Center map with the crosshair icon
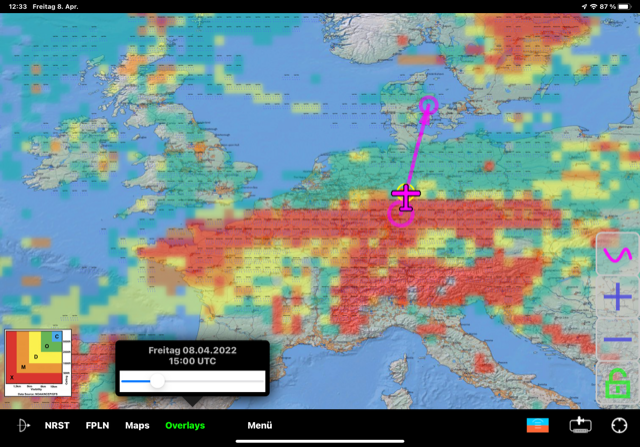This screenshot has height=447, width=640. 620,425
